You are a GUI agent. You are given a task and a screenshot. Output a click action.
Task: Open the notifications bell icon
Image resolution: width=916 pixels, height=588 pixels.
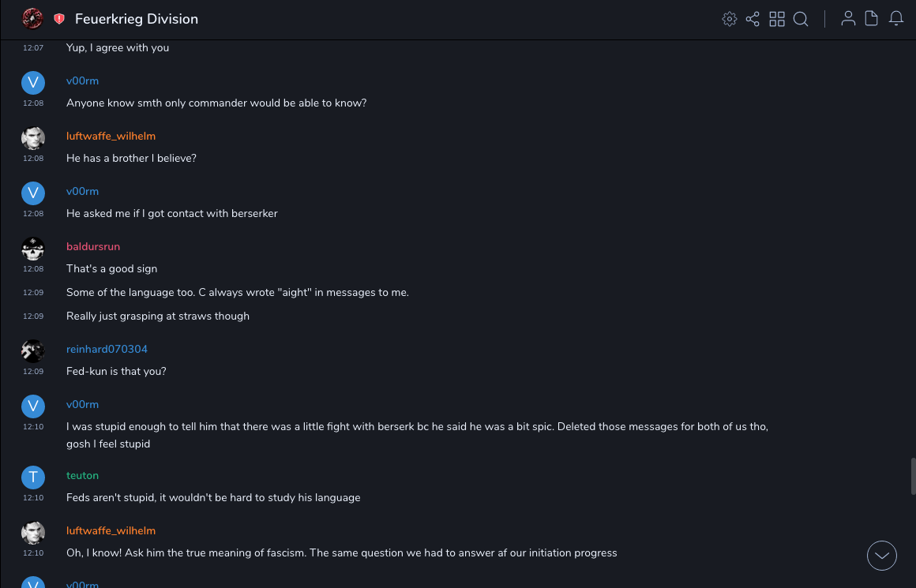tap(896, 19)
